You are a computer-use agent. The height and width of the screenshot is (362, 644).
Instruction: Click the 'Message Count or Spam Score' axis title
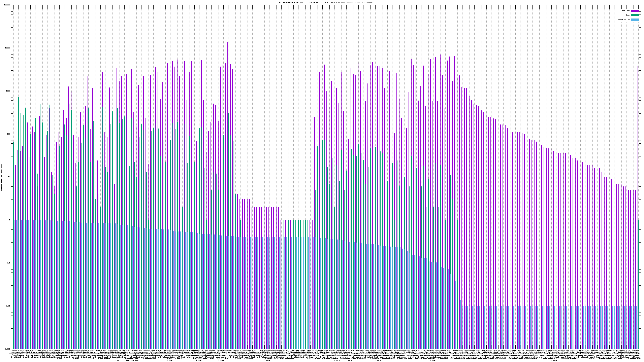pos(1,177)
